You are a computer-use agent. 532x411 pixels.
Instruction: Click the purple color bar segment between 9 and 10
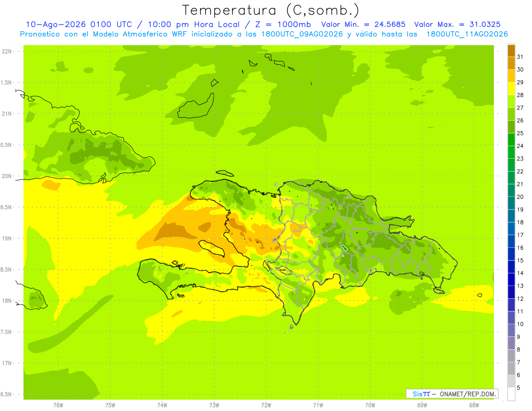point(511,331)
